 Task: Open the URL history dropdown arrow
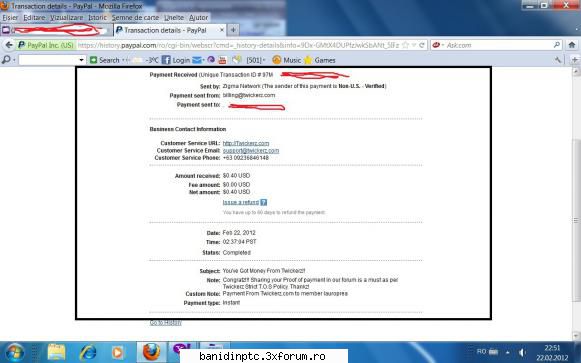coord(414,45)
